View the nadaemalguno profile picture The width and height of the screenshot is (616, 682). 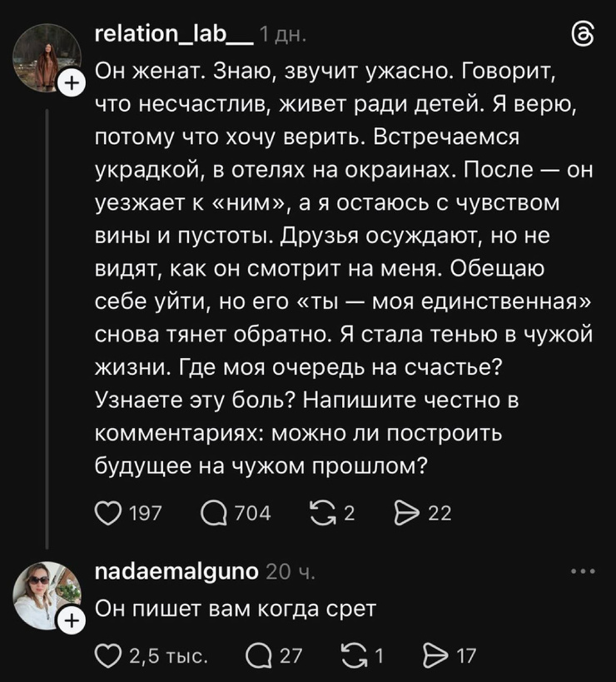pyautogui.click(x=47, y=595)
